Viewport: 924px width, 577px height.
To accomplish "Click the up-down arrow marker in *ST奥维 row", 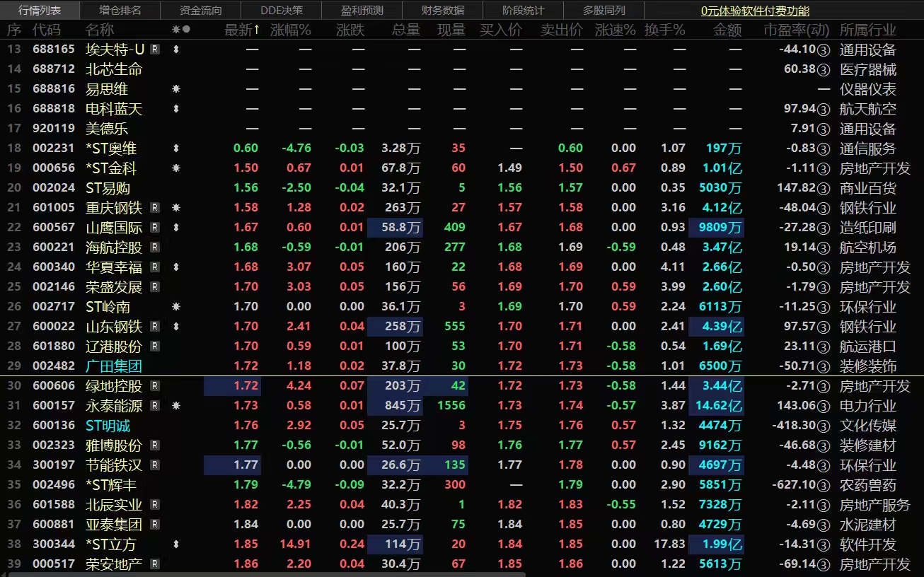I will point(176,148).
